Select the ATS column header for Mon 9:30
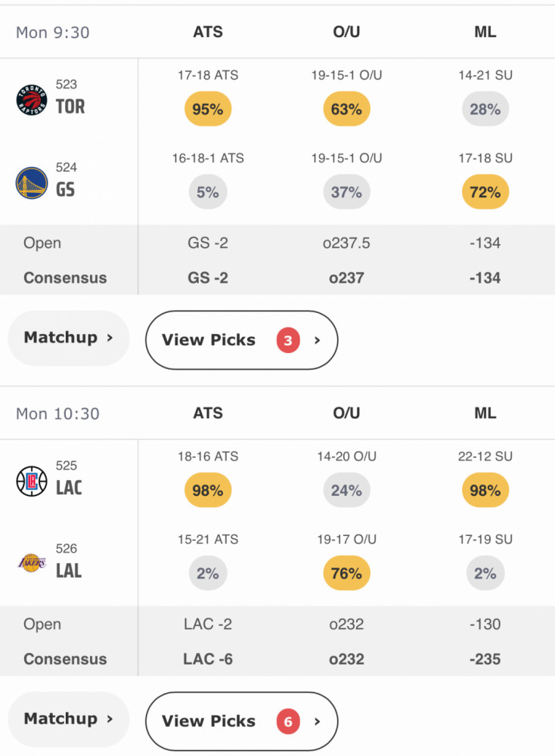555x756 pixels. pos(208,32)
